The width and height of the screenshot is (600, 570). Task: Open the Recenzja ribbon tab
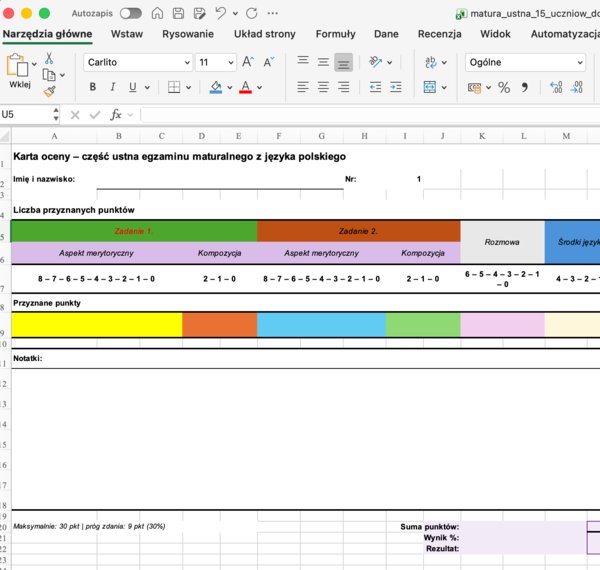pos(439,34)
